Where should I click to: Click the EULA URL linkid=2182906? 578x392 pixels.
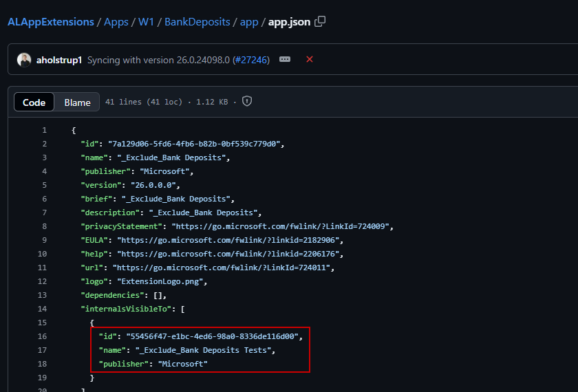pyautogui.click(x=228, y=240)
